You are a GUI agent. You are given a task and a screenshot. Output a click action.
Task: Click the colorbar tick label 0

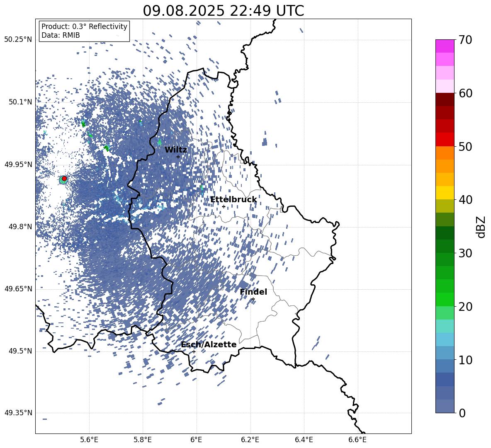(462, 413)
